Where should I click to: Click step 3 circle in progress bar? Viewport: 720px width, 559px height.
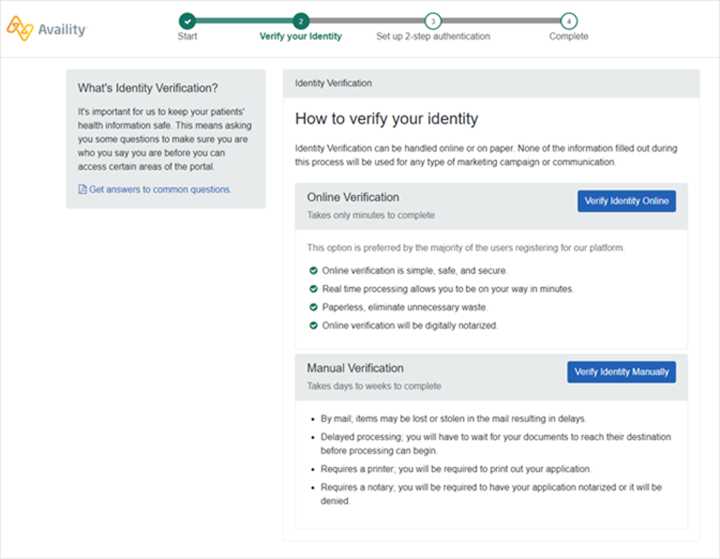coord(433,21)
